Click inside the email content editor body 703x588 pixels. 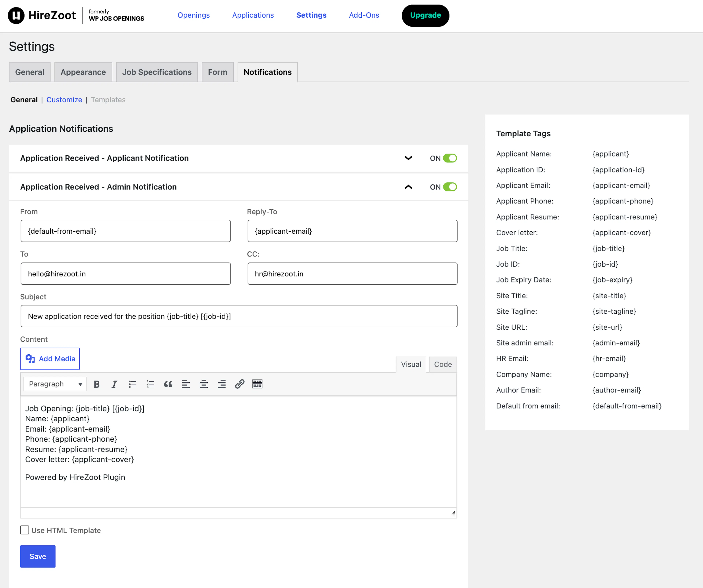tap(238, 452)
